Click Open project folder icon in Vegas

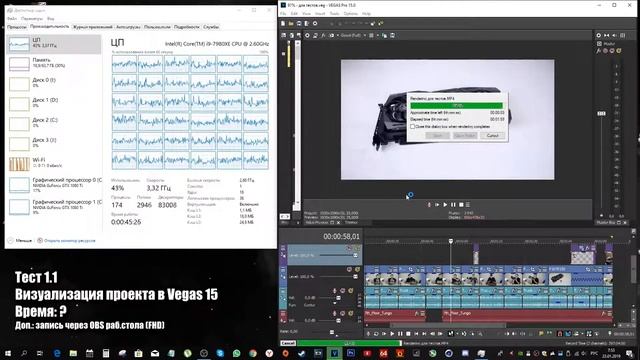(x=291, y=24)
